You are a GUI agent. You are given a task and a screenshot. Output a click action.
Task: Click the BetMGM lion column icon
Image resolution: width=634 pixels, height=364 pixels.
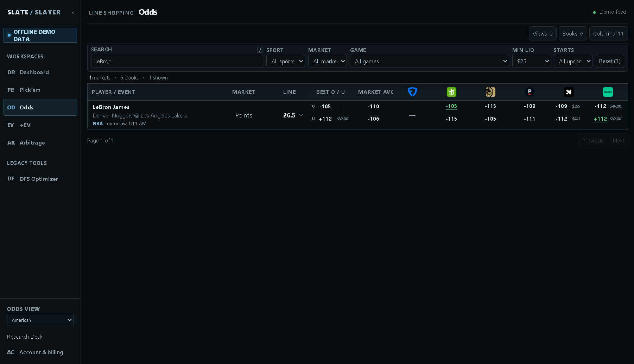click(x=490, y=92)
